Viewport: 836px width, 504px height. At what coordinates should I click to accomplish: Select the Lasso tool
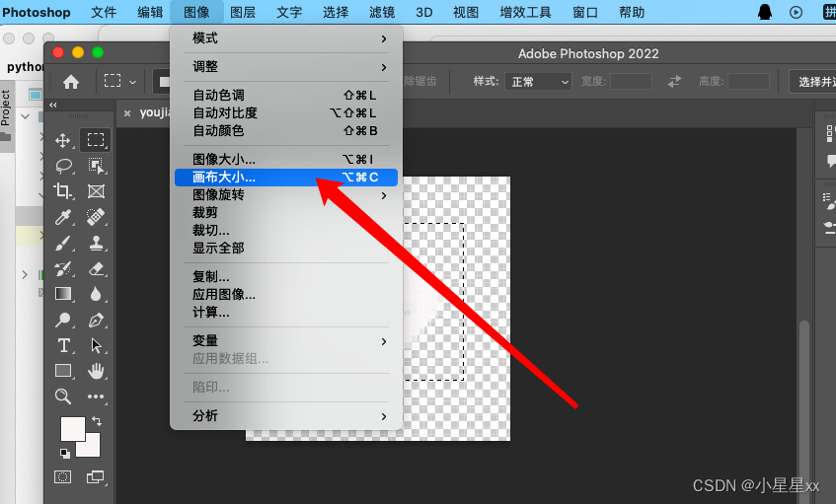63,167
